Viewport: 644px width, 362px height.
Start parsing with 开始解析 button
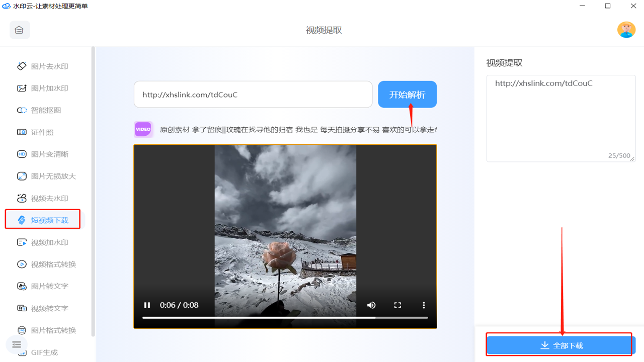(x=408, y=95)
